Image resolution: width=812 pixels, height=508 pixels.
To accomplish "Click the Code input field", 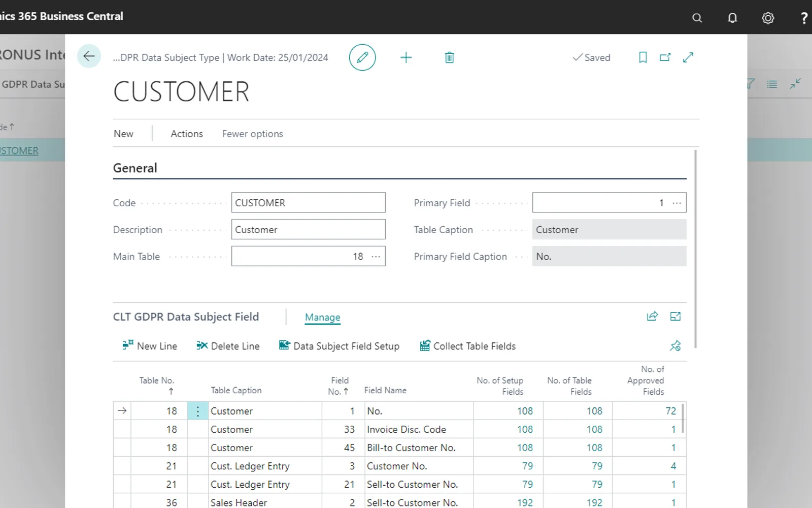I will coord(308,203).
